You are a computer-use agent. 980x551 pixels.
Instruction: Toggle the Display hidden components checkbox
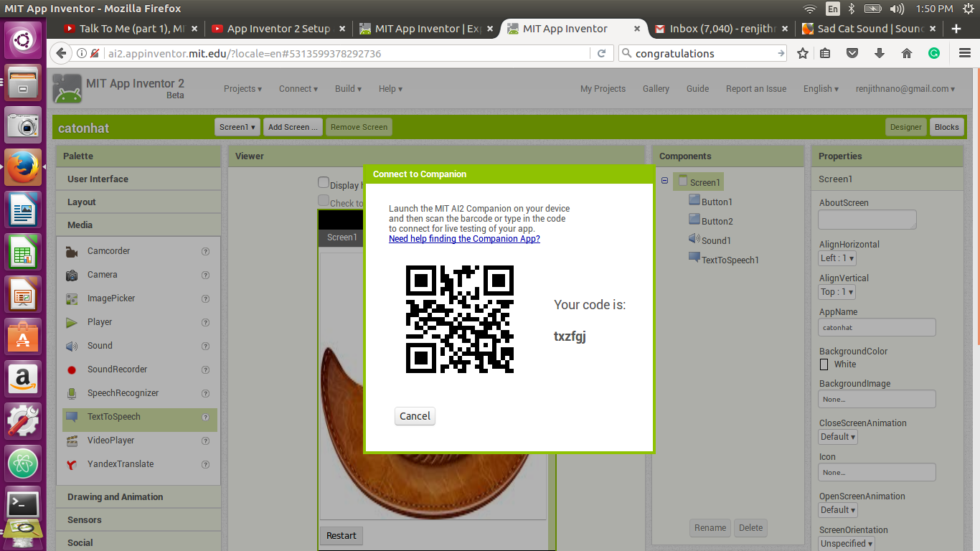pos(324,183)
